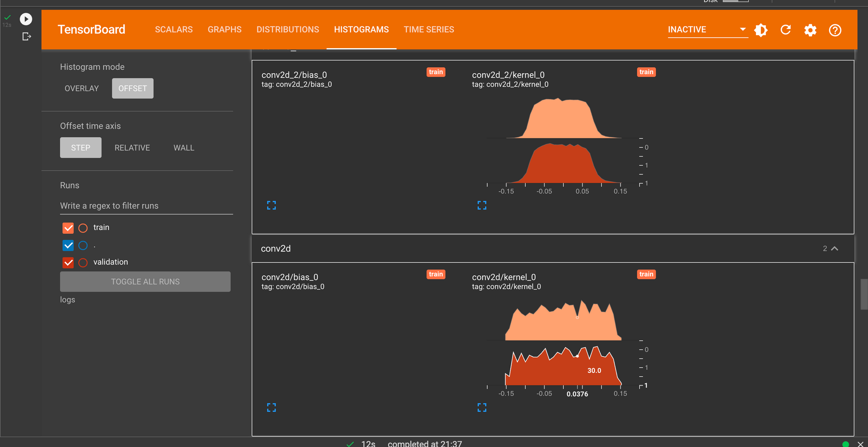Uncheck the '.' run checkbox

pyautogui.click(x=68, y=245)
